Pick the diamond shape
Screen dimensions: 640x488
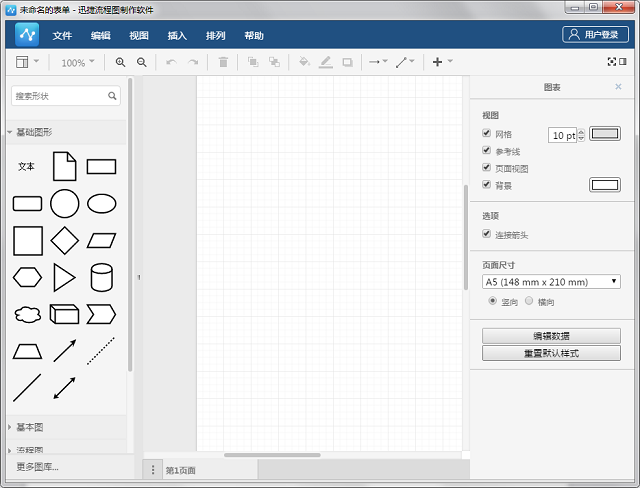[64, 240]
